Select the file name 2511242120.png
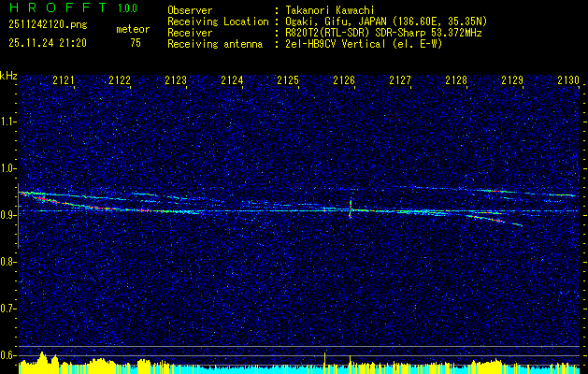This screenshot has width=588, height=374. (48, 24)
